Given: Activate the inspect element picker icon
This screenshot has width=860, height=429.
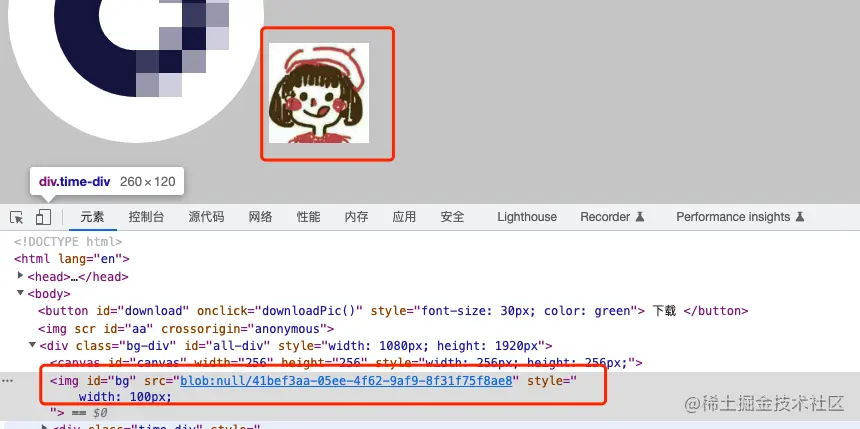Looking at the screenshot, I should 16,217.
